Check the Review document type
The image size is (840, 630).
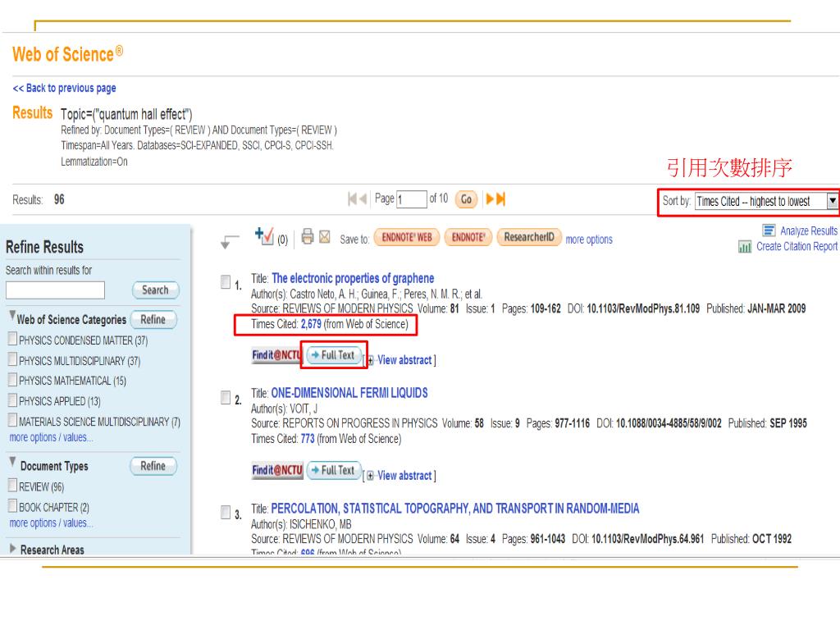click(12, 486)
